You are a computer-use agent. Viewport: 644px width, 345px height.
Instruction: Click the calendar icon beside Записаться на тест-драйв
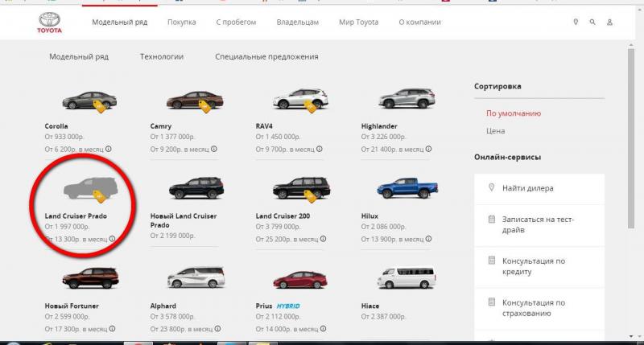click(x=492, y=219)
